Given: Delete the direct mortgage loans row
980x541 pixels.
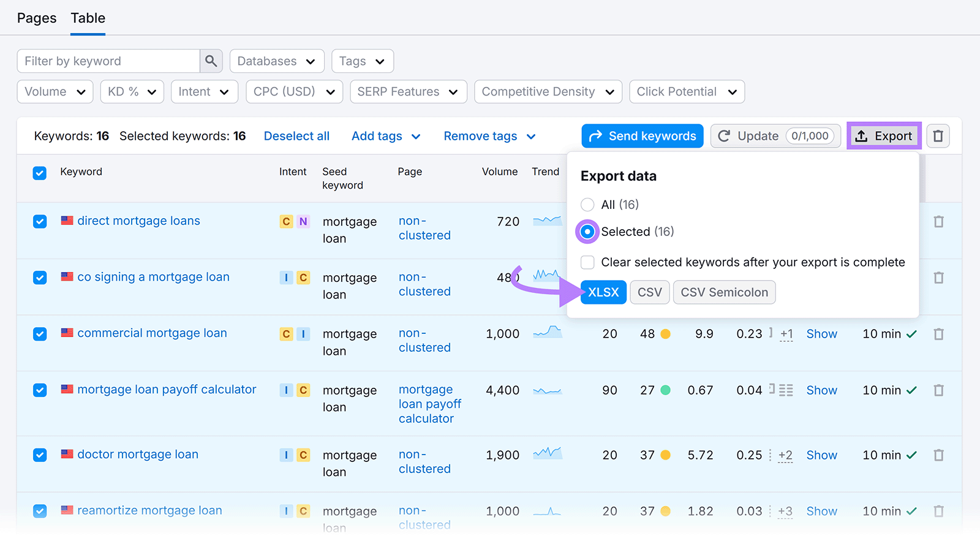Looking at the screenshot, I should [938, 222].
